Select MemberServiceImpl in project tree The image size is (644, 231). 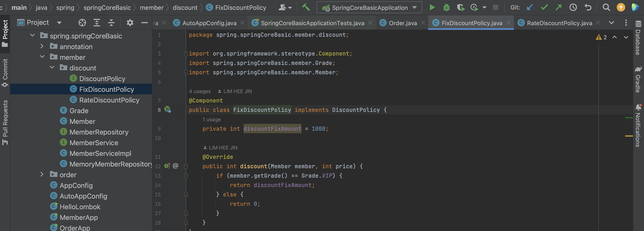[100, 153]
